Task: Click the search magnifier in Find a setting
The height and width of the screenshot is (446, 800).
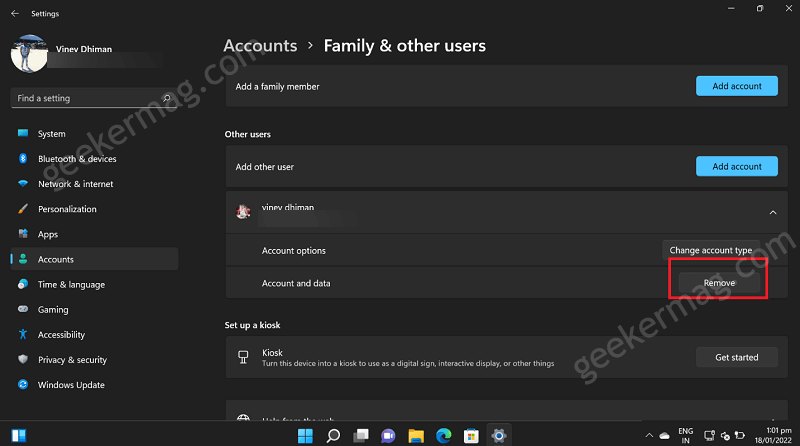Action: point(166,98)
